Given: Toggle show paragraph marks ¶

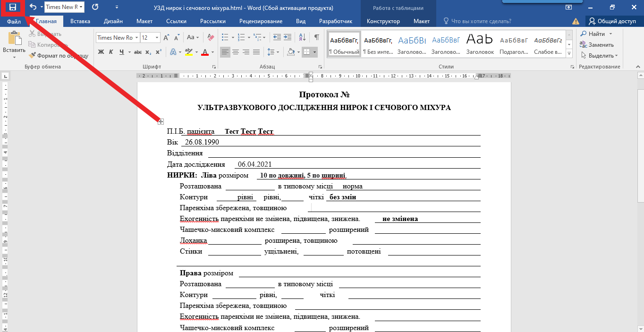Looking at the screenshot, I should coord(317,38).
